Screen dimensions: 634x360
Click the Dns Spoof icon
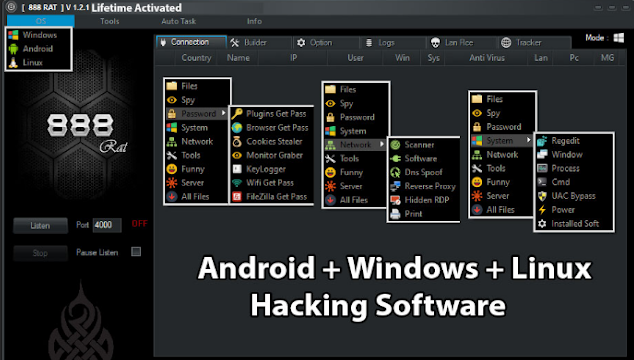(x=395, y=172)
